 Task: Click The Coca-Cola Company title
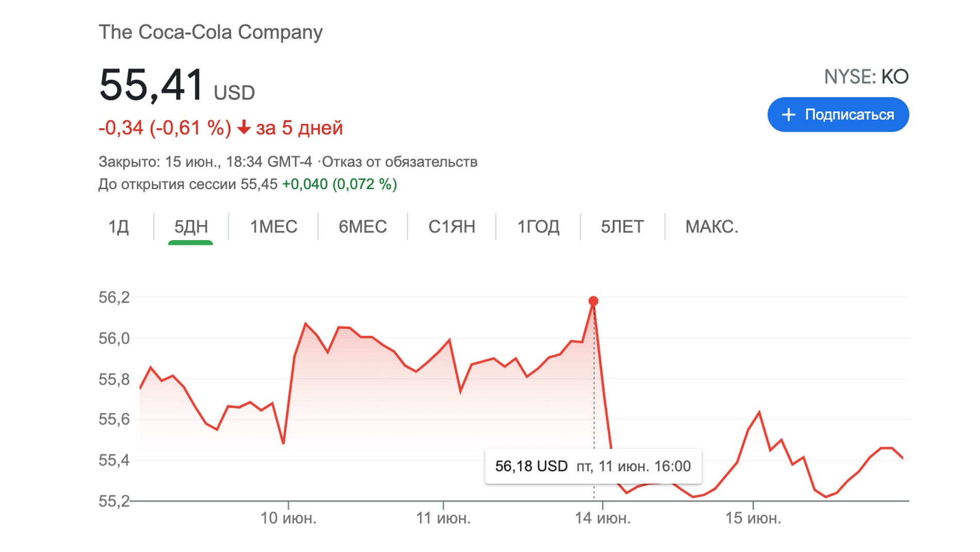point(210,32)
